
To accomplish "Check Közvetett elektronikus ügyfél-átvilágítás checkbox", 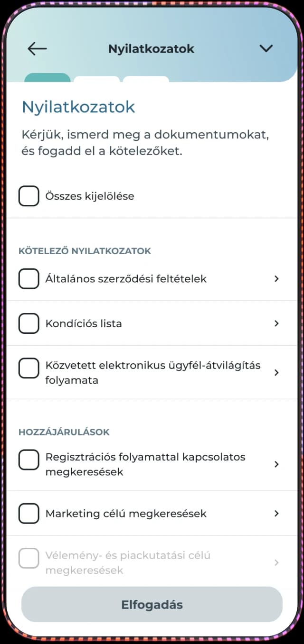I will pos(28,368).
